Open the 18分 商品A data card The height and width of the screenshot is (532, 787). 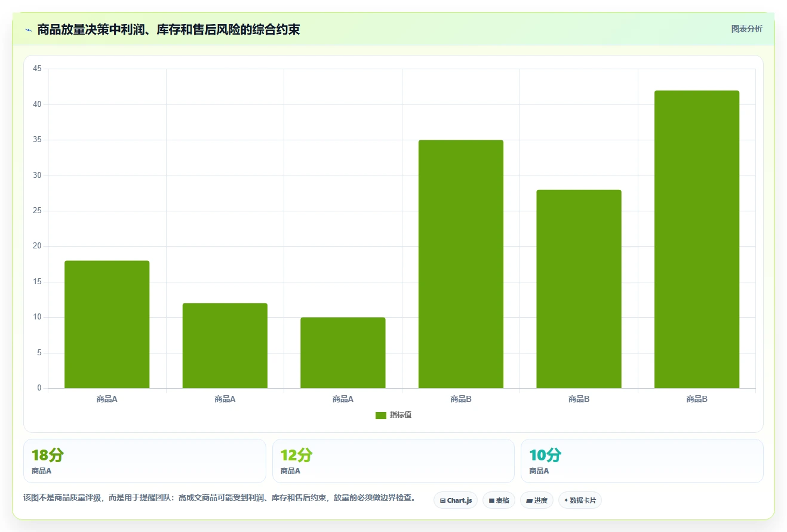click(x=145, y=461)
